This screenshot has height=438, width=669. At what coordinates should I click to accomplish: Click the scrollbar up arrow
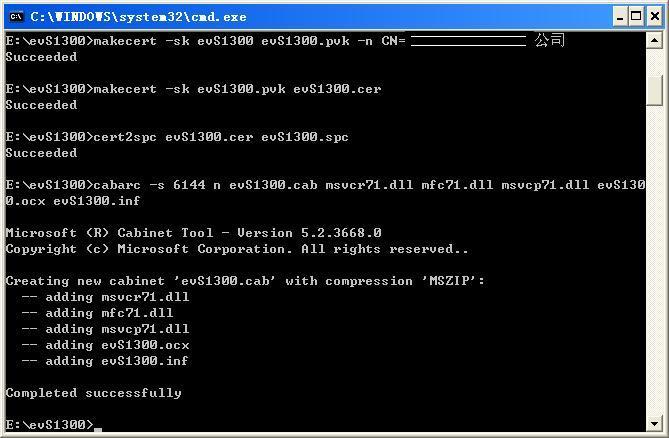coord(654,41)
